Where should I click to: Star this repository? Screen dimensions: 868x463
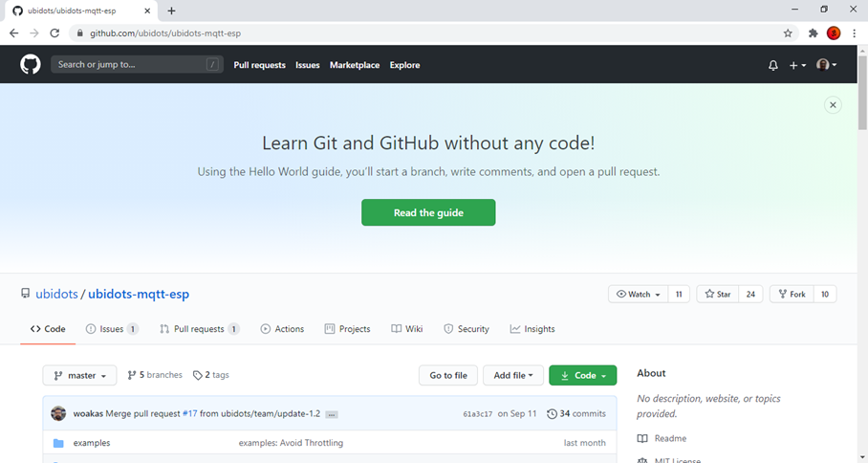pos(717,294)
